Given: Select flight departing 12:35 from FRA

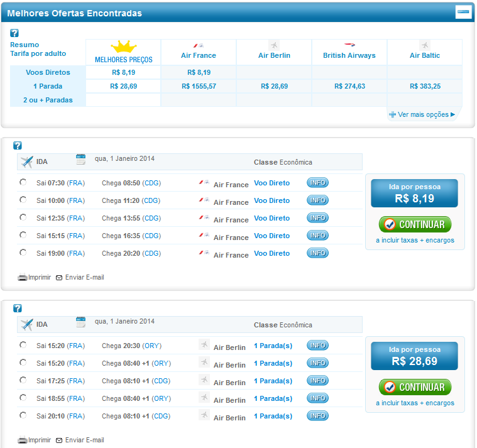Looking at the screenshot, I should pyautogui.click(x=23, y=217).
